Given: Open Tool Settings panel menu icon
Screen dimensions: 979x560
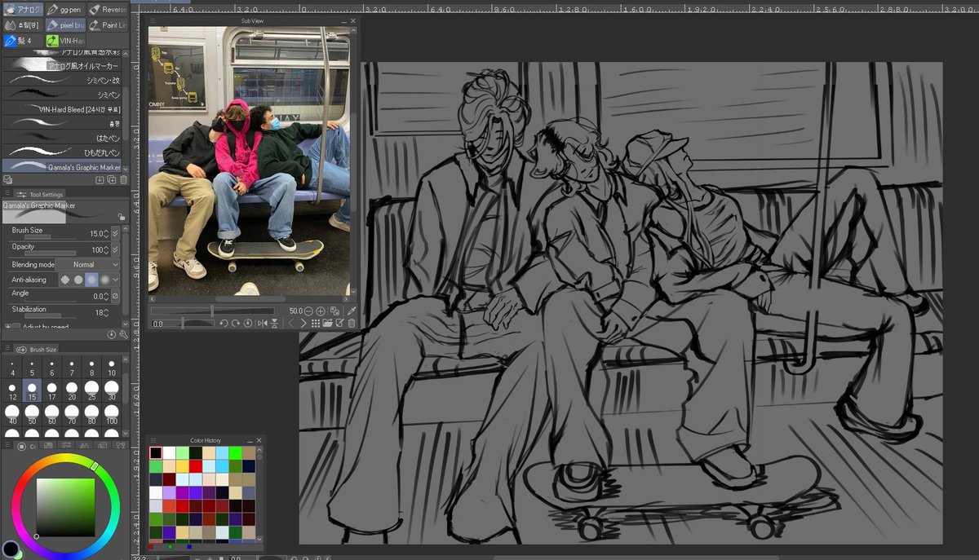Looking at the screenshot, I should pos(7,194).
